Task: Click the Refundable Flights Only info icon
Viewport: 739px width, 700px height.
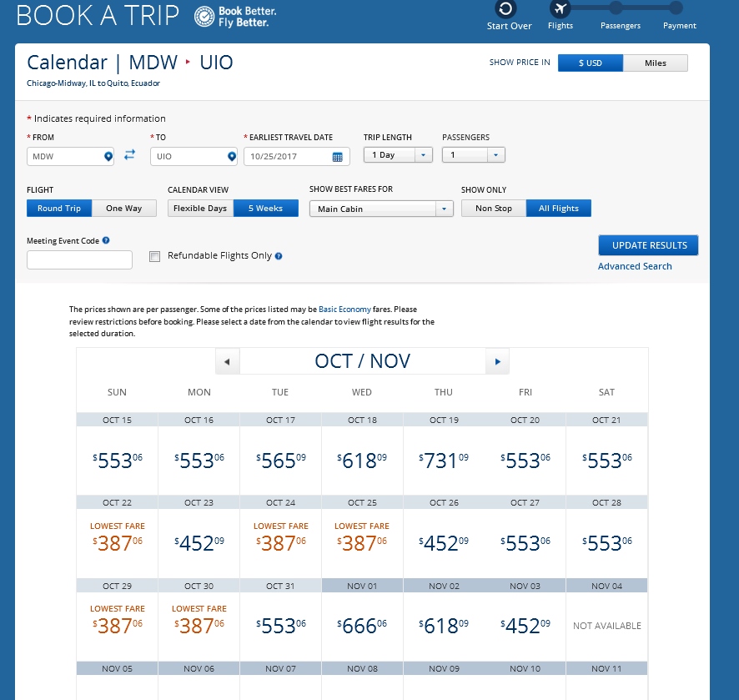Action: pyautogui.click(x=279, y=256)
